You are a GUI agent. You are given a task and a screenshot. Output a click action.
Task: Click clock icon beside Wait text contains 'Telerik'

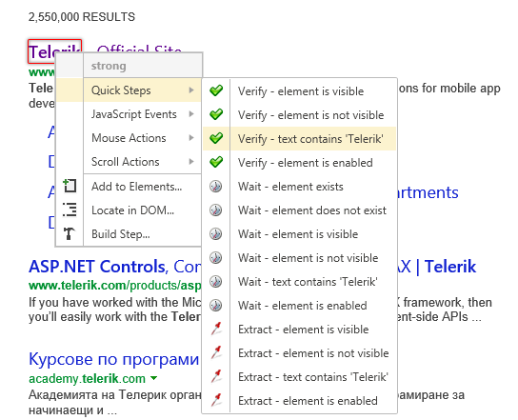(216, 282)
